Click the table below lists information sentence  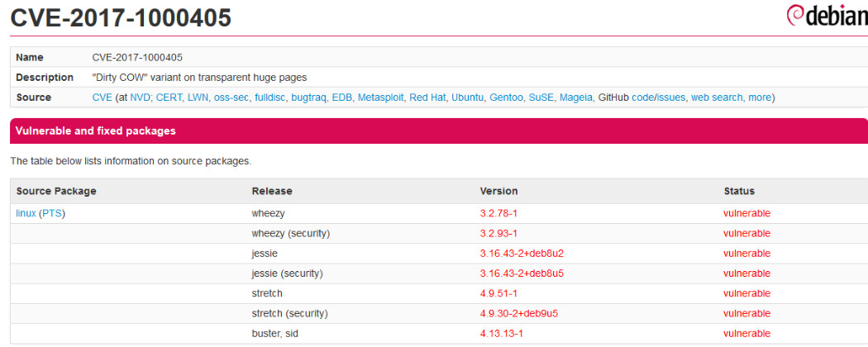point(131,162)
